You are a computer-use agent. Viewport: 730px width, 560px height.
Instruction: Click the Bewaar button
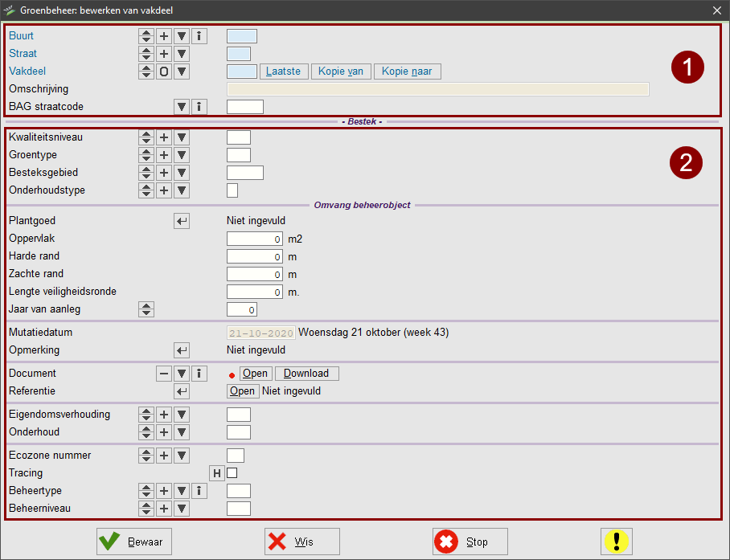tap(134, 542)
